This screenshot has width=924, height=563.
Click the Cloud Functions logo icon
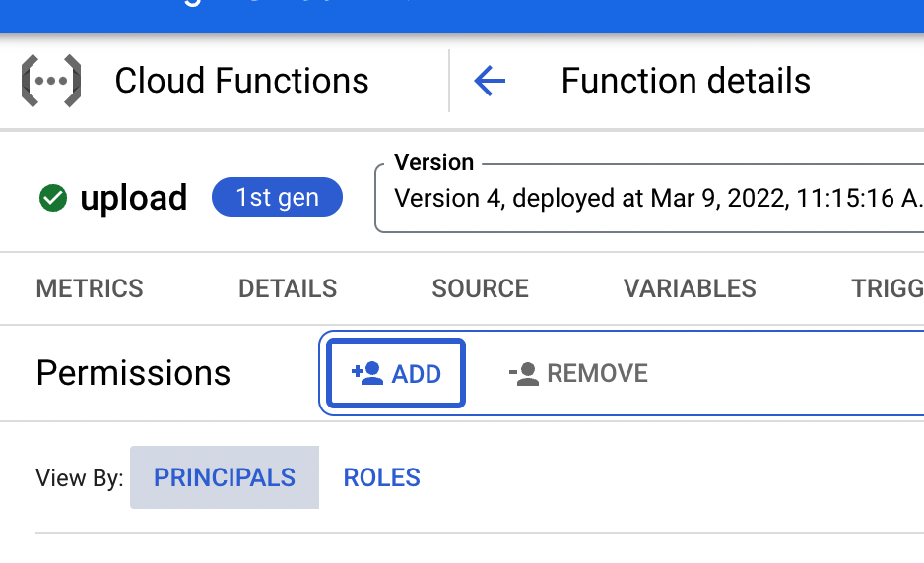point(51,81)
